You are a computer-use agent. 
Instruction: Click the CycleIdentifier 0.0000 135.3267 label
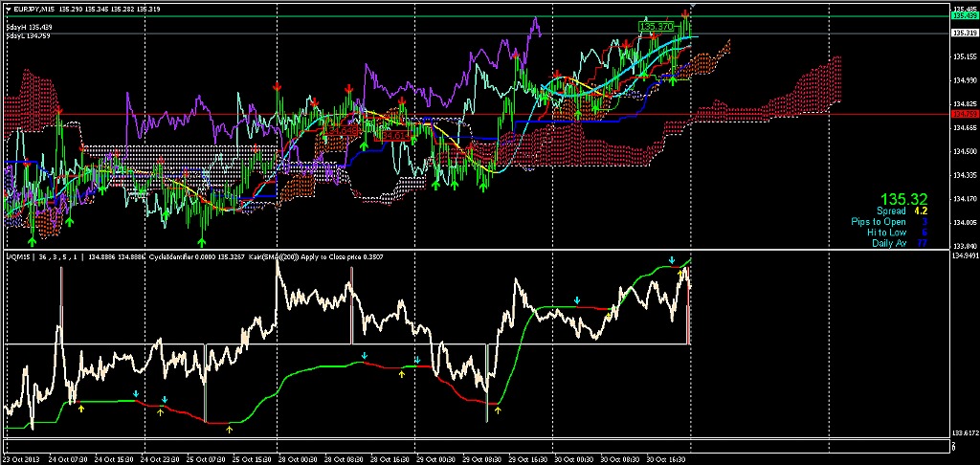click(195, 256)
